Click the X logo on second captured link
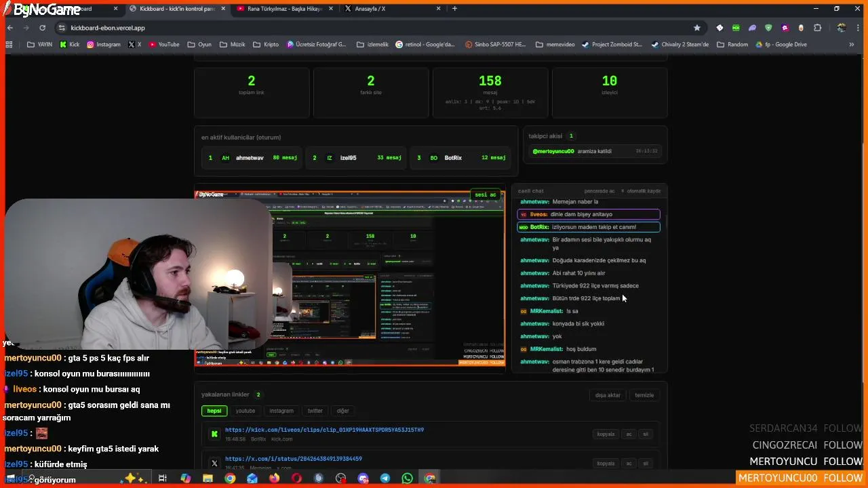Image resolution: width=868 pixels, height=488 pixels. (214, 464)
